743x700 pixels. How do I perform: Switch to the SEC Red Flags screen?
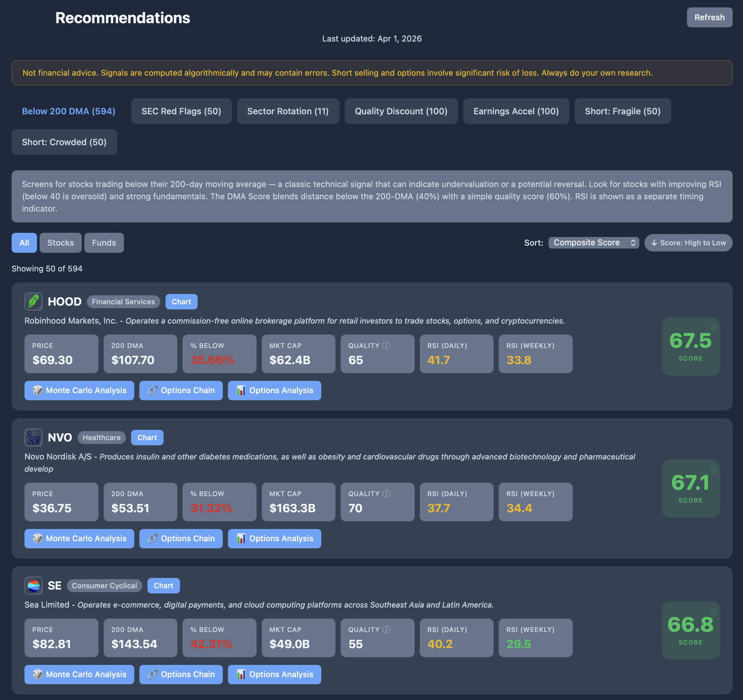[x=181, y=111]
